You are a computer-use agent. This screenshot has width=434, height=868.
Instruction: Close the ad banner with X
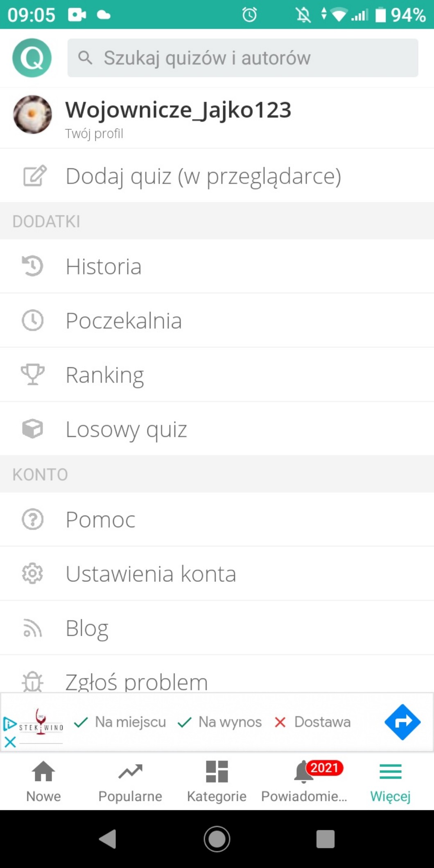tap(10, 742)
